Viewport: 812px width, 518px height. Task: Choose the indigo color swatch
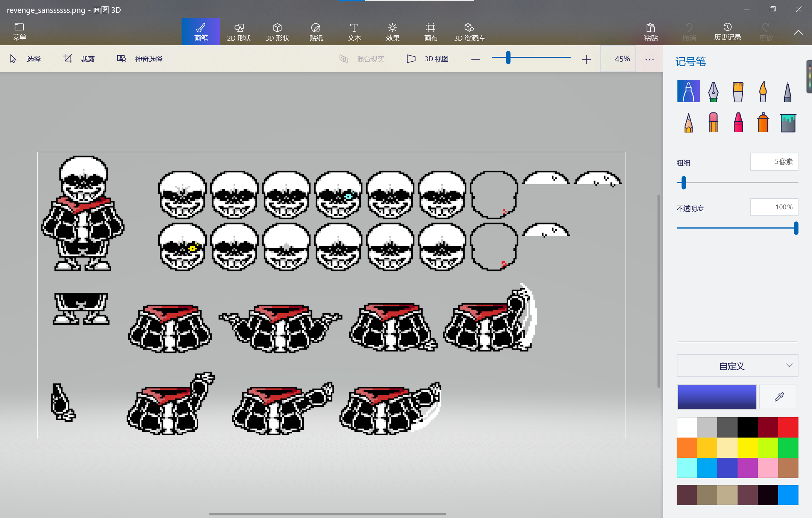pos(727,468)
